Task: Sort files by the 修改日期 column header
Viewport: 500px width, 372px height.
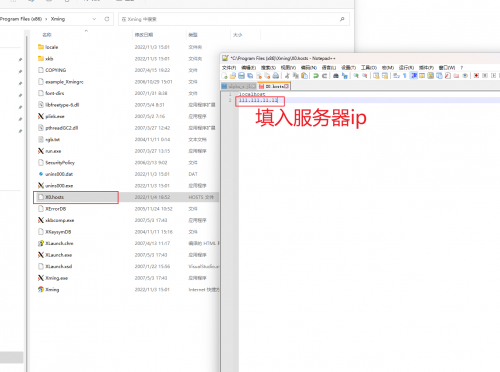Action: 144,35
